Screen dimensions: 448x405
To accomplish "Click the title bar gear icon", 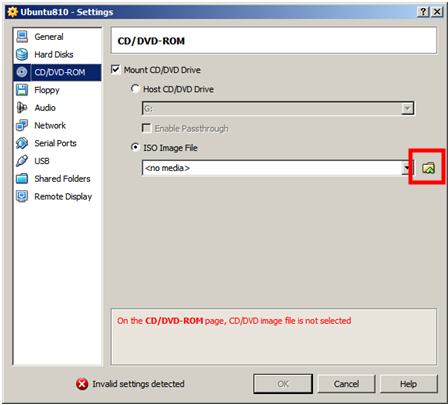I will [12, 12].
